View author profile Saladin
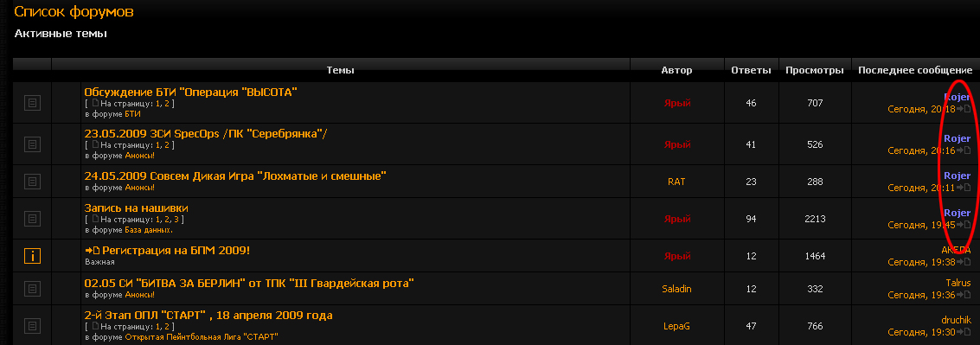The height and width of the screenshot is (345, 980). tap(677, 289)
